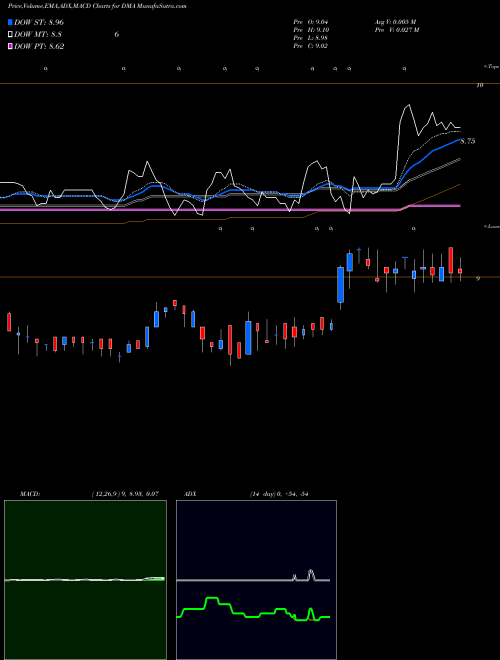Click the 'Pre C: 9.02' close value

[x=311, y=46]
